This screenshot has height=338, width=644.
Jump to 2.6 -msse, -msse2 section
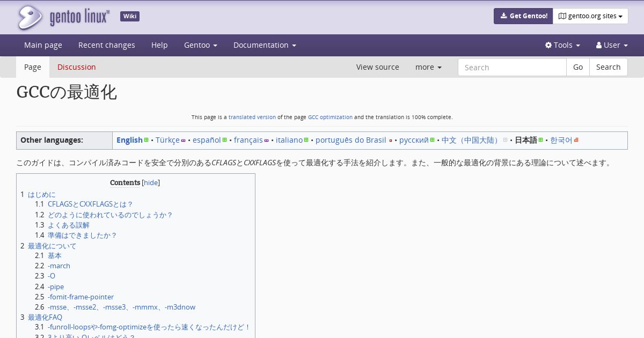121,307
